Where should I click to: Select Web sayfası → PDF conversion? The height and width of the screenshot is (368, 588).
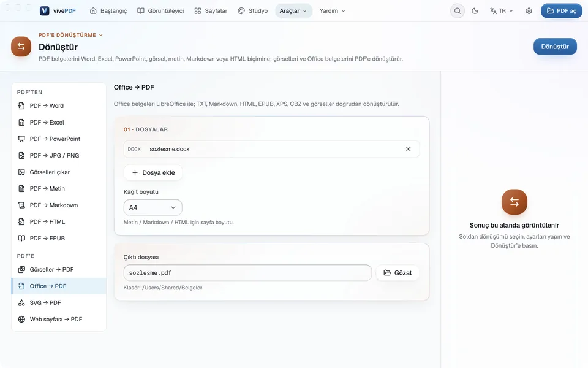(x=59, y=319)
